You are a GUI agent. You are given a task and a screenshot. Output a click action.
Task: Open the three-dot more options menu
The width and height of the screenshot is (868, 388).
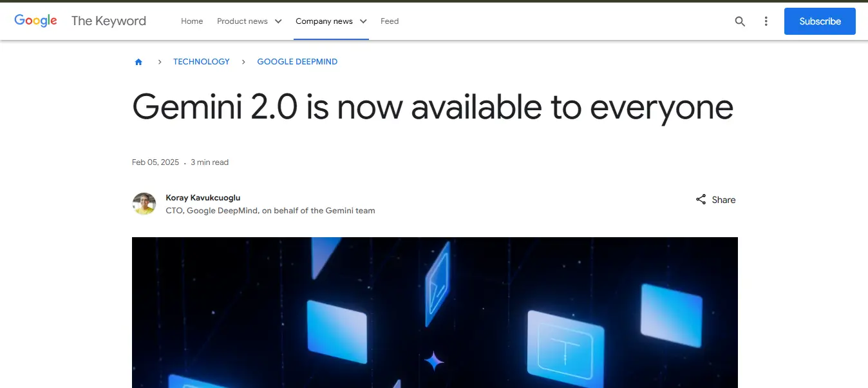click(766, 21)
